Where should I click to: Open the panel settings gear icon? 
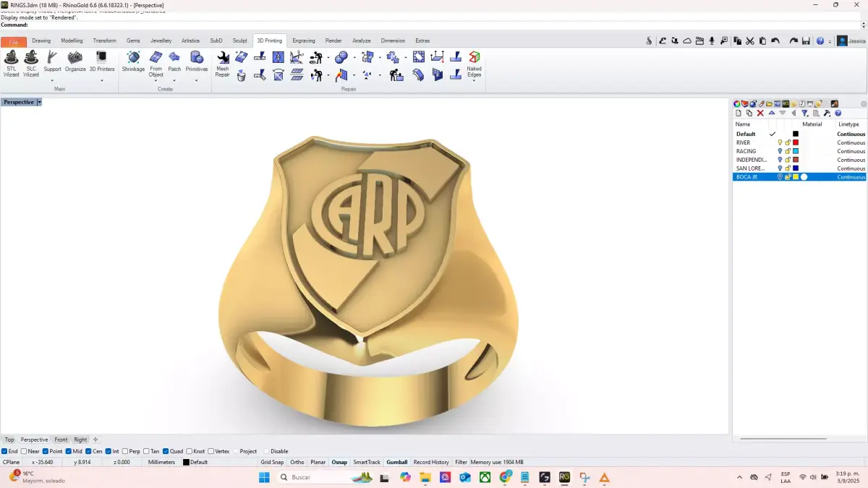pyautogui.click(x=864, y=104)
